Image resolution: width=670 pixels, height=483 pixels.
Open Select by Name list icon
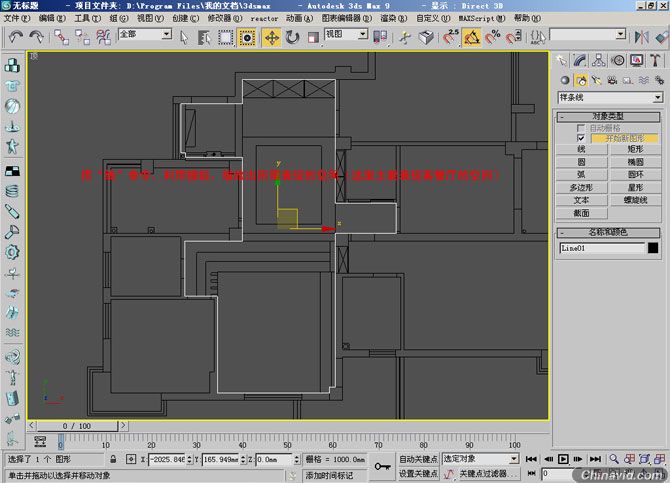click(x=205, y=38)
